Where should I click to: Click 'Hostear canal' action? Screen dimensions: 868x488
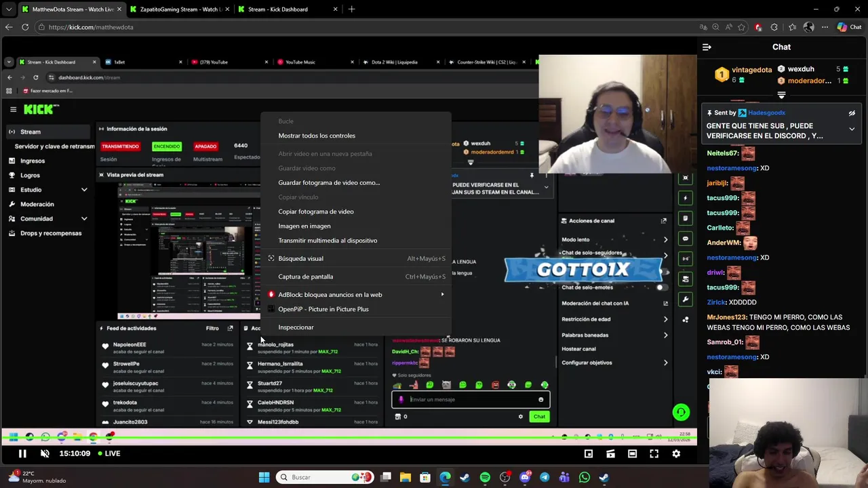pyautogui.click(x=578, y=349)
